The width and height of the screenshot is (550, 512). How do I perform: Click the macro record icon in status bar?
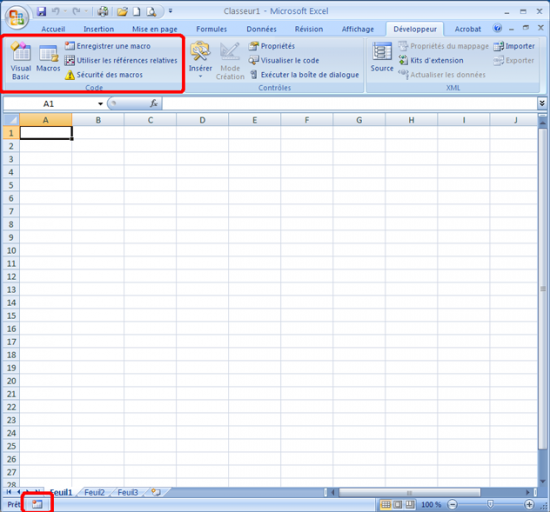click(37, 505)
